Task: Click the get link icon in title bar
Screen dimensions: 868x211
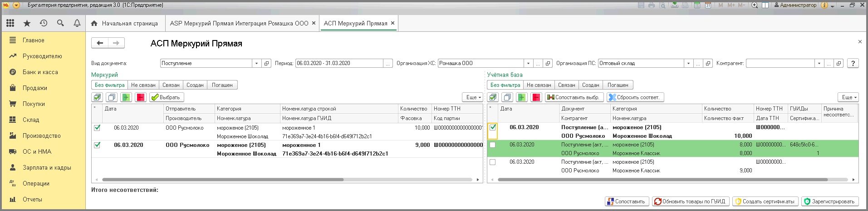Action: (x=675, y=5)
